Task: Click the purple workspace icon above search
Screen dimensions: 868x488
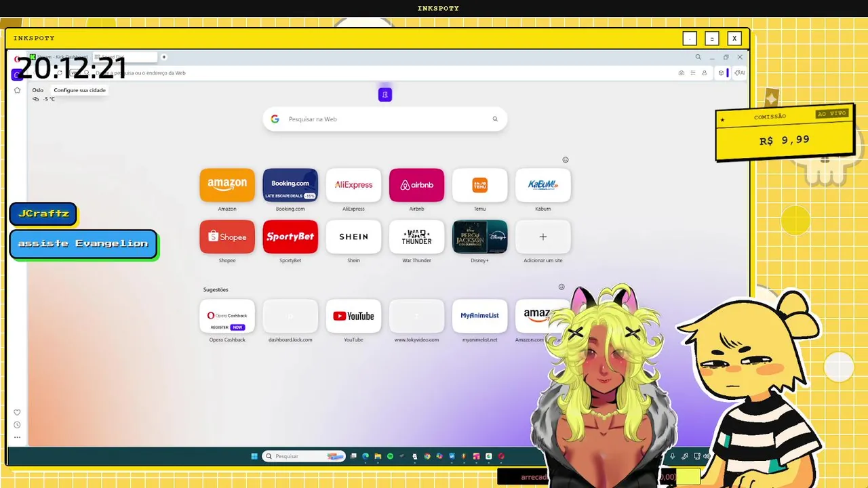Action: coord(385,95)
